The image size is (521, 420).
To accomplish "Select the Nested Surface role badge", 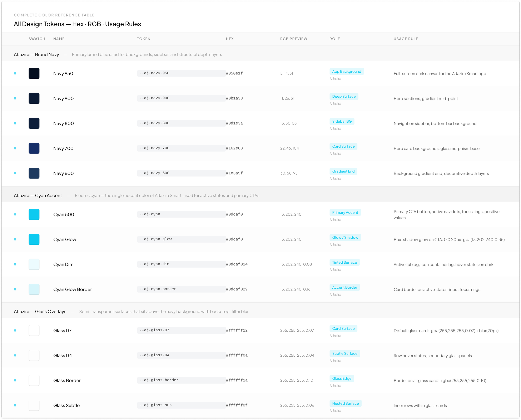I will coord(345,403).
